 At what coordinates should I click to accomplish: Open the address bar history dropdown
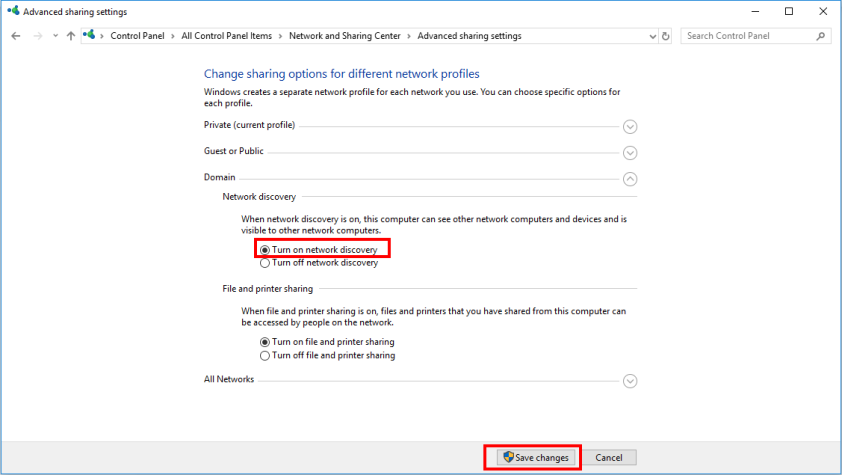click(x=652, y=36)
